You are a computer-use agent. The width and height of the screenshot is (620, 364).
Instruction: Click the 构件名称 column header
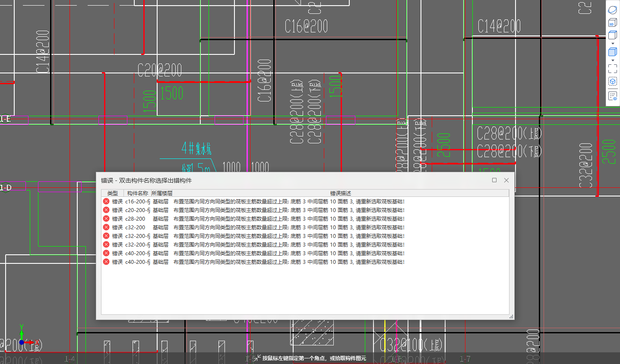click(137, 193)
